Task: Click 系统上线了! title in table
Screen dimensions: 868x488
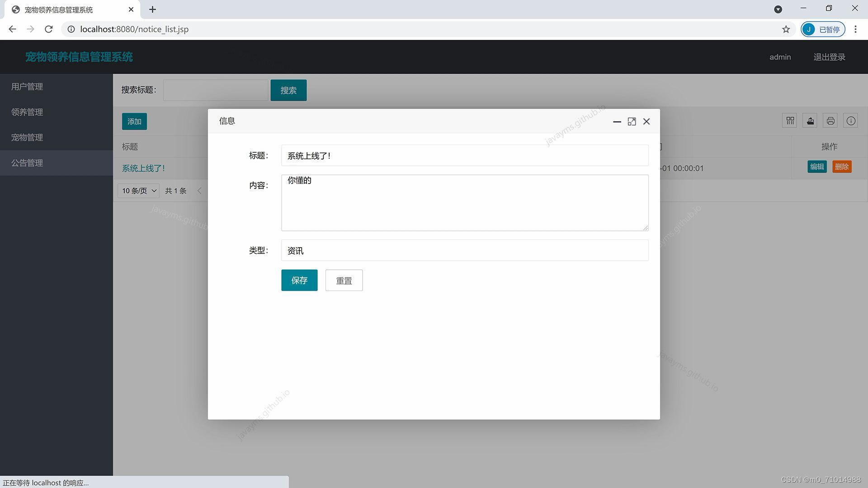Action: tap(143, 168)
